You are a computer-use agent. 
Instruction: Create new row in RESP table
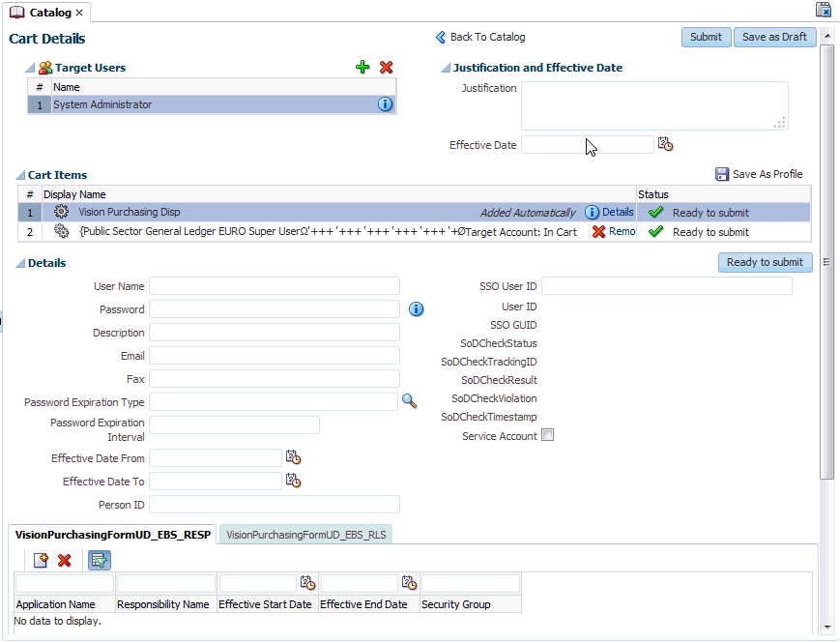click(41, 560)
